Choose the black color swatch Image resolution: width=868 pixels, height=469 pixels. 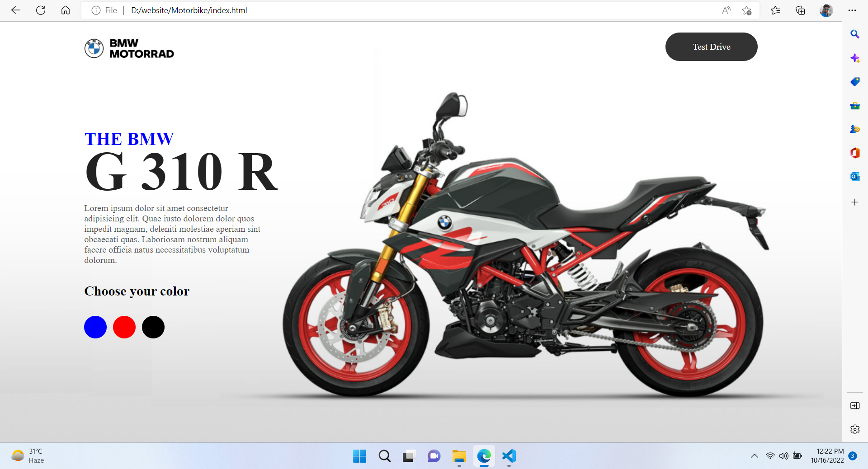pyautogui.click(x=153, y=327)
